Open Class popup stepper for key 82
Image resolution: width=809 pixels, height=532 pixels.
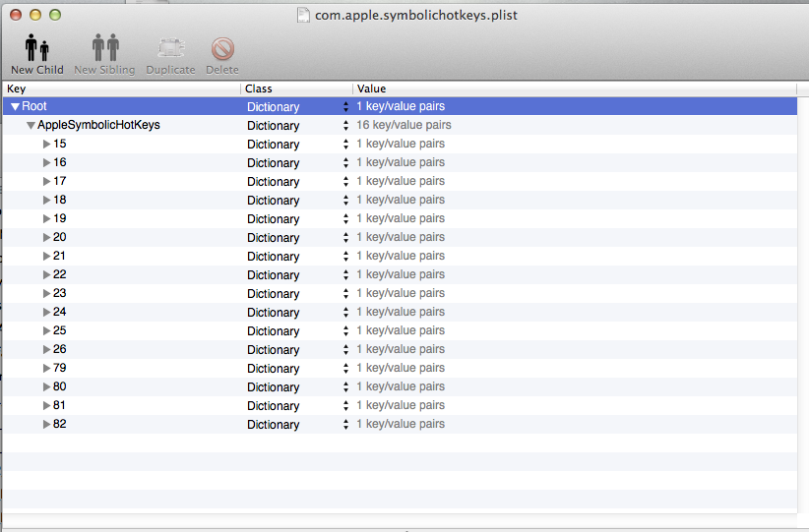click(x=345, y=424)
